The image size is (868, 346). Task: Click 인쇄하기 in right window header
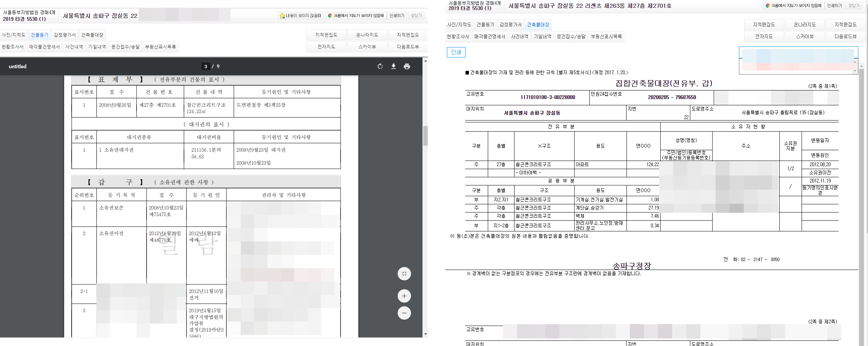(x=835, y=6)
